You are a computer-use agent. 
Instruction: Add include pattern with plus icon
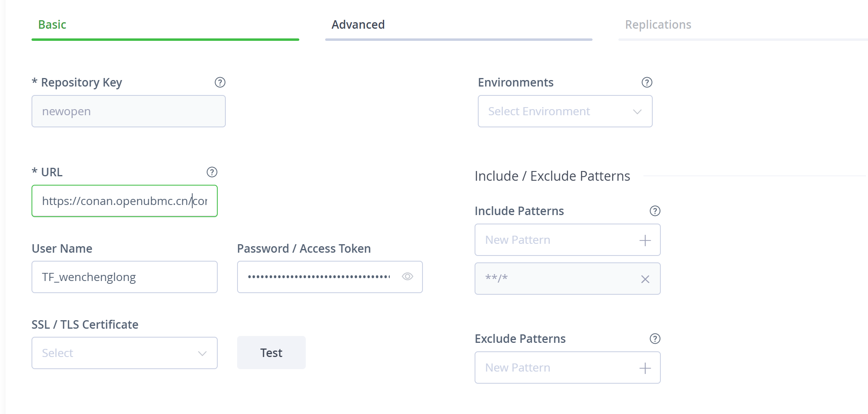coord(645,241)
